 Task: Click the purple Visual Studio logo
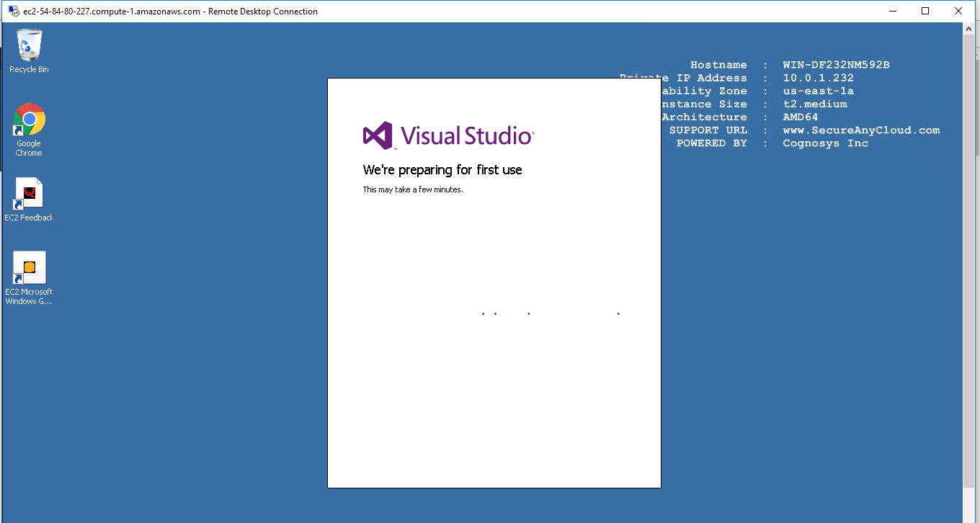click(x=378, y=135)
